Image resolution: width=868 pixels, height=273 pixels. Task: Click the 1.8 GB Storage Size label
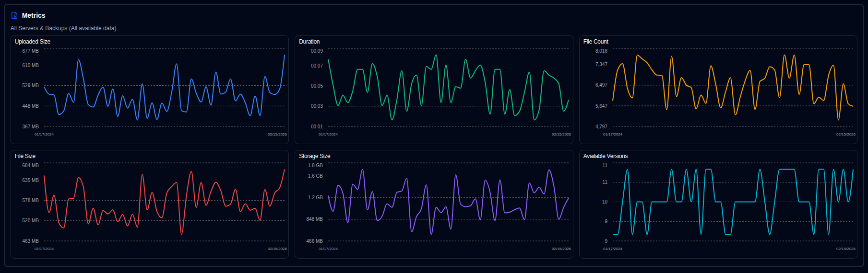pyautogui.click(x=315, y=165)
